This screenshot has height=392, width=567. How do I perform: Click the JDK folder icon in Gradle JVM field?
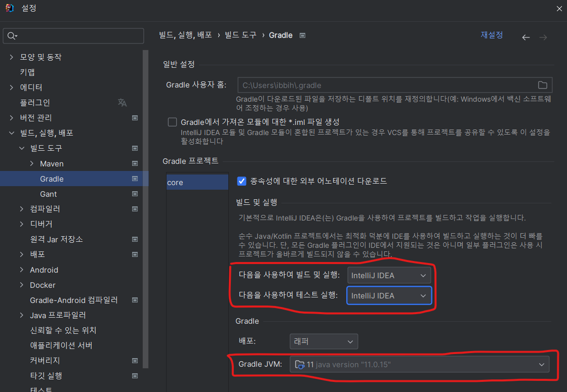click(300, 365)
